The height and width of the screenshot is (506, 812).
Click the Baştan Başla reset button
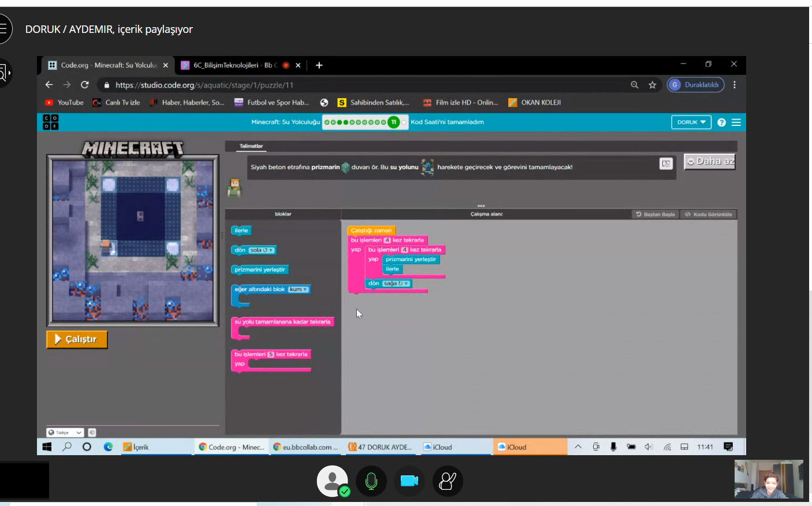point(655,214)
